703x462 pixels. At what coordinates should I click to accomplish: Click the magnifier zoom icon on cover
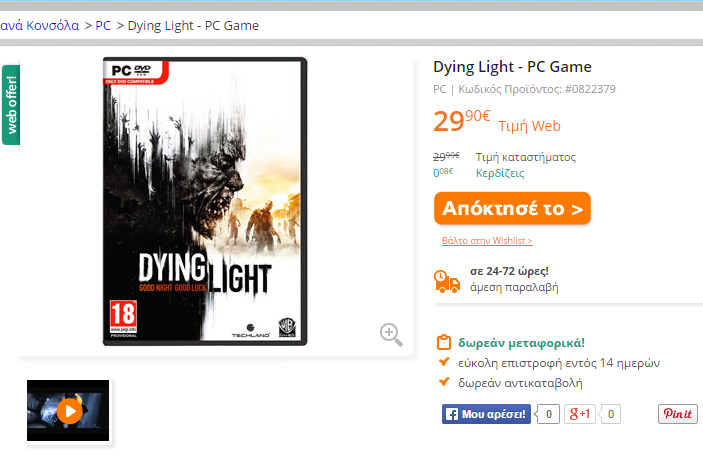tap(391, 335)
